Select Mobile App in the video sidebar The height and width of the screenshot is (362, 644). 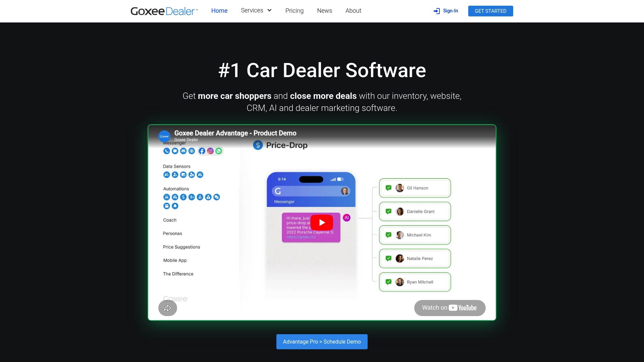tap(175, 260)
